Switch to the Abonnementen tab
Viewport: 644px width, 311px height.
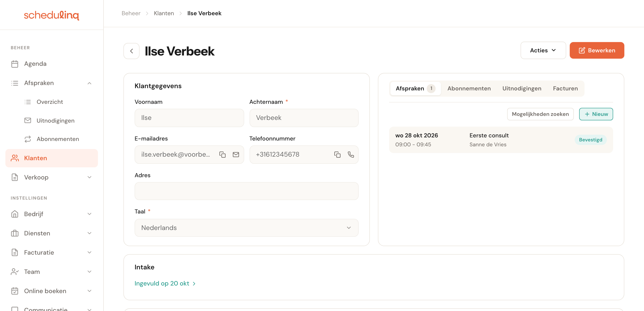point(469,89)
